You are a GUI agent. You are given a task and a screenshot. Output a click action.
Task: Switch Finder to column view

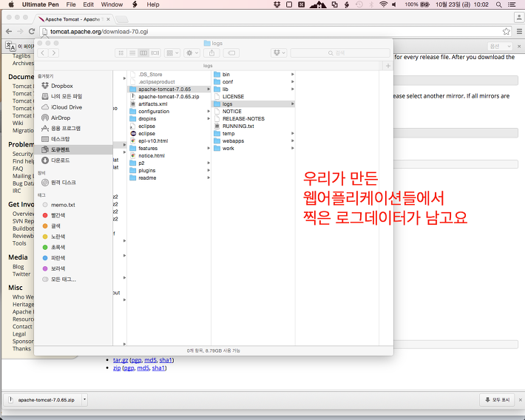tap(143, 53)
